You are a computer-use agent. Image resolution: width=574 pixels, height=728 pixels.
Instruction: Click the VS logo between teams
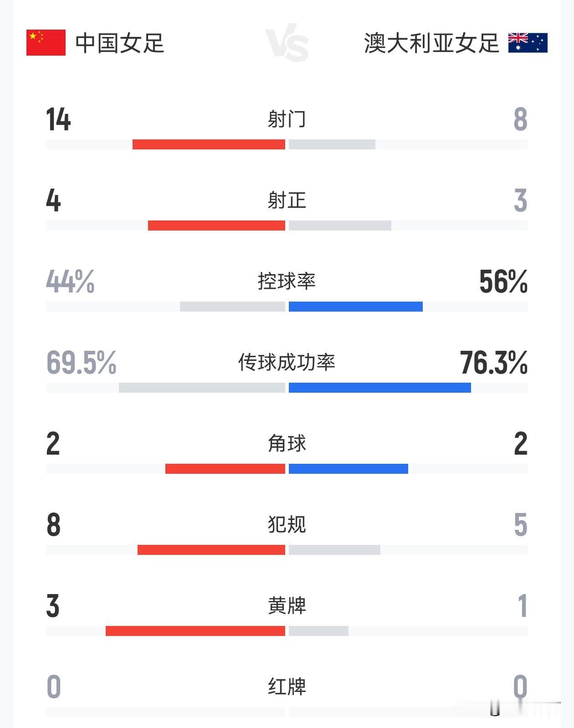point(287,43)
